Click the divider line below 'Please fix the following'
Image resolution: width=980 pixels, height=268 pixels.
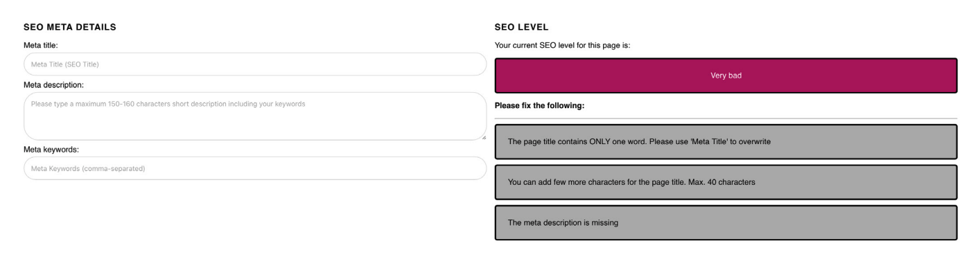(x=726, y=118)
